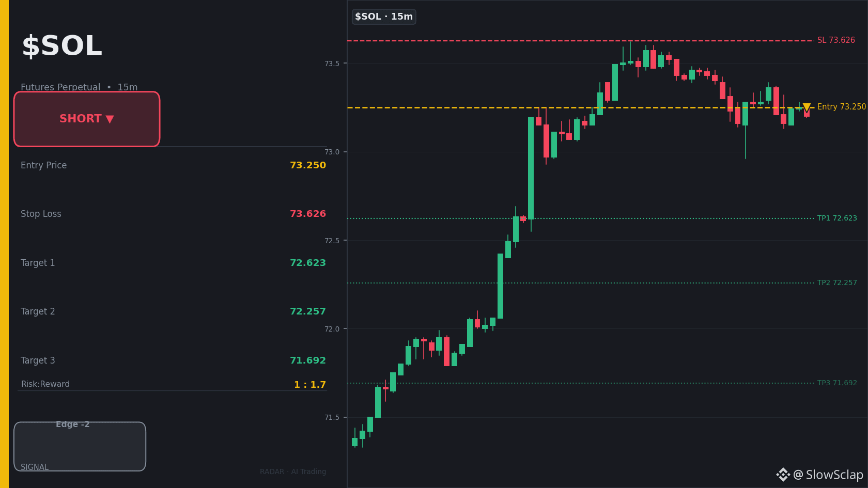Click the Binance logo icon near SlowSclap
Viewport: 868px width, 488px height.
click(x=783, y=475)
